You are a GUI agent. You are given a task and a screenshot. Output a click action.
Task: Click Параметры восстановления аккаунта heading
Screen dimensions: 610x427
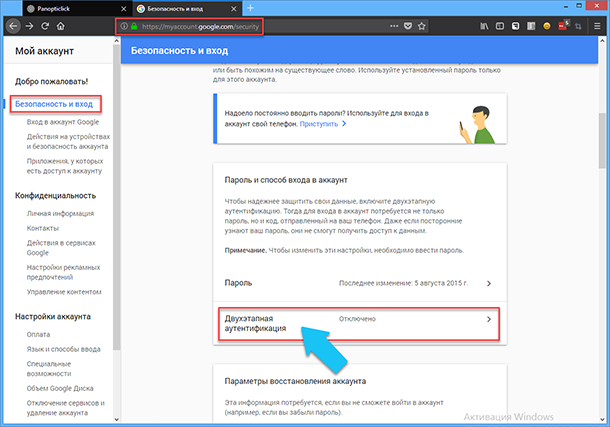(x=295, y=381)
